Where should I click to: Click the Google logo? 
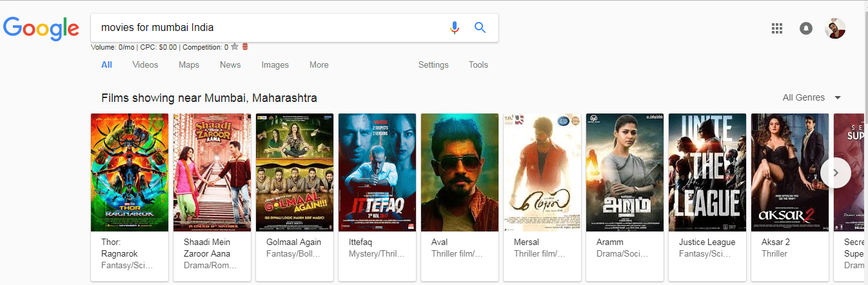pyautogui.click(x=41, y=28)
